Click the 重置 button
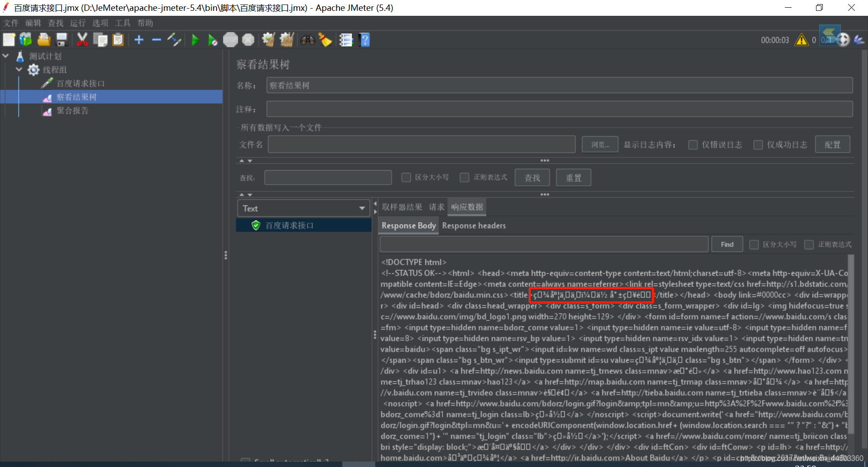This screenshot has width=868, height=467. [573, 177]
